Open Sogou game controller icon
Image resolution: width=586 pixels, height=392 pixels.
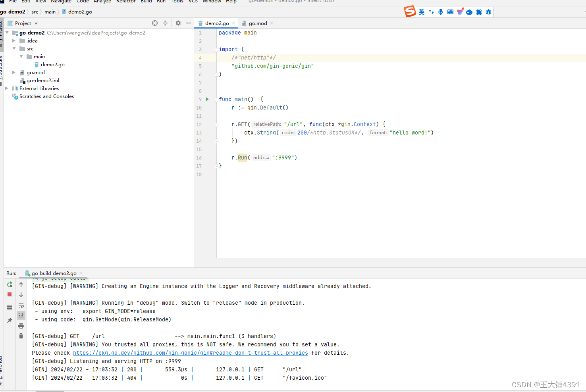tap(469, 12)
